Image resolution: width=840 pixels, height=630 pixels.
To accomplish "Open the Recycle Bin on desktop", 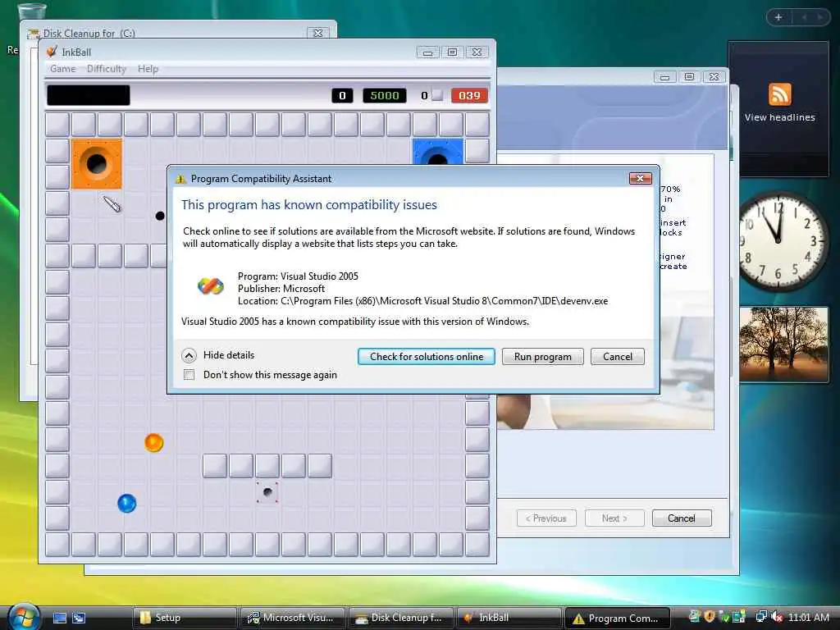I will [32, 9].
